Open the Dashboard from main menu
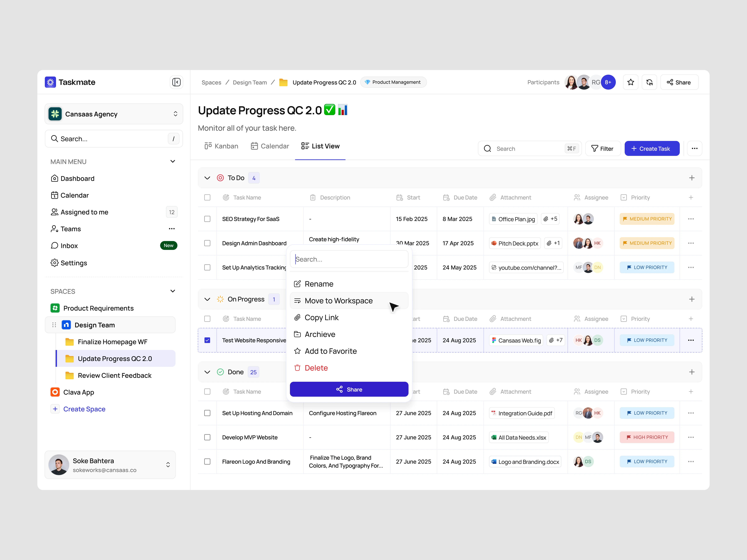747x560 pixels. click(x=77, y=178)
